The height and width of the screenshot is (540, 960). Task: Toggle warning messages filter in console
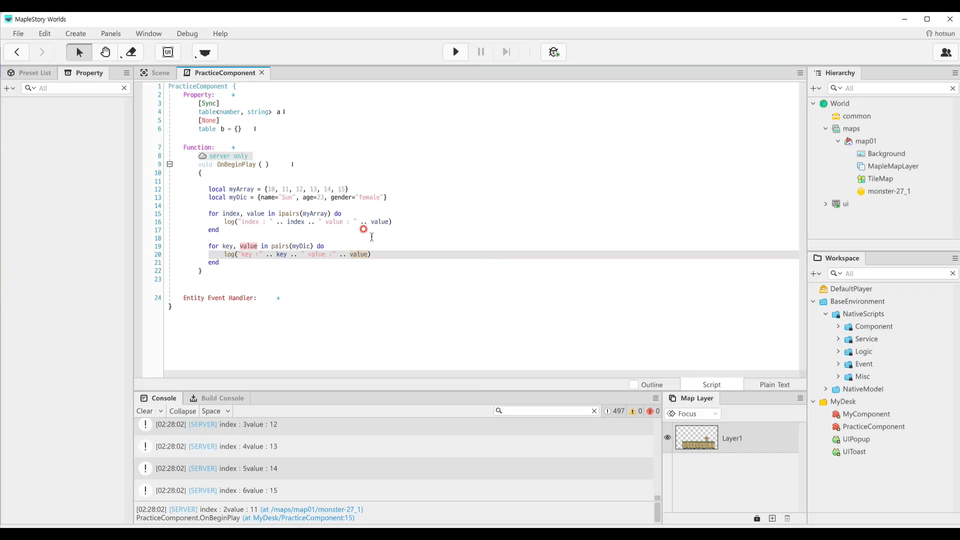pos(636,411)
